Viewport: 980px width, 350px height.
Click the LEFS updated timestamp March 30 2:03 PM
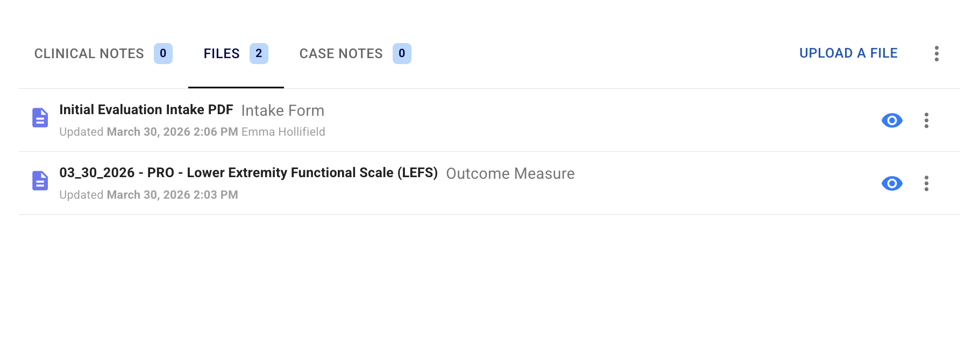pyautogui.click(x=172, y=195)
